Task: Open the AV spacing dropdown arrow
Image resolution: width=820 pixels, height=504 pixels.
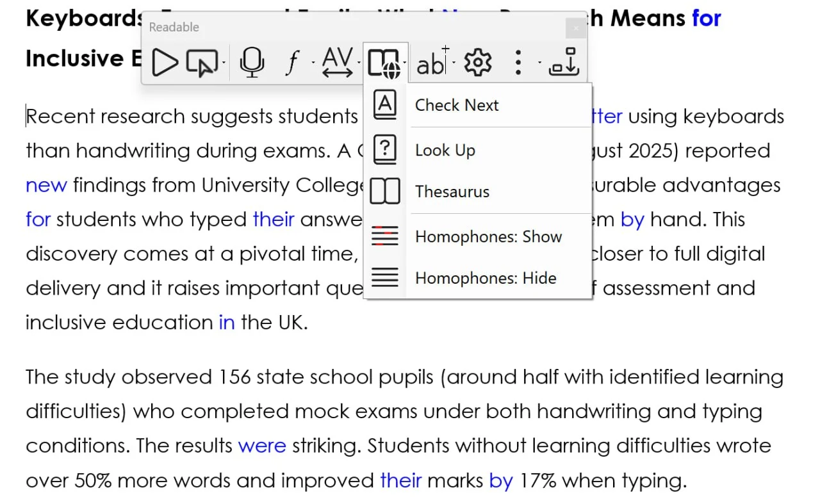Action: [x=359, y=63]
